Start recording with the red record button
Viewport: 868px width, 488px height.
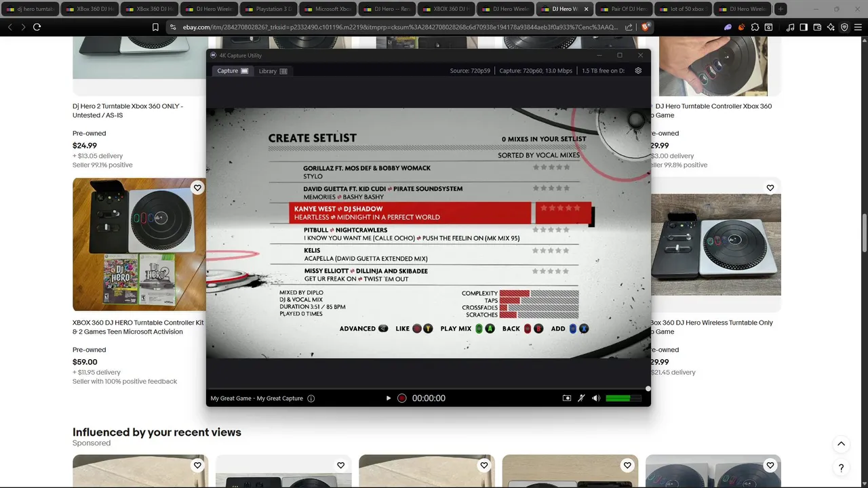[401, 399]
